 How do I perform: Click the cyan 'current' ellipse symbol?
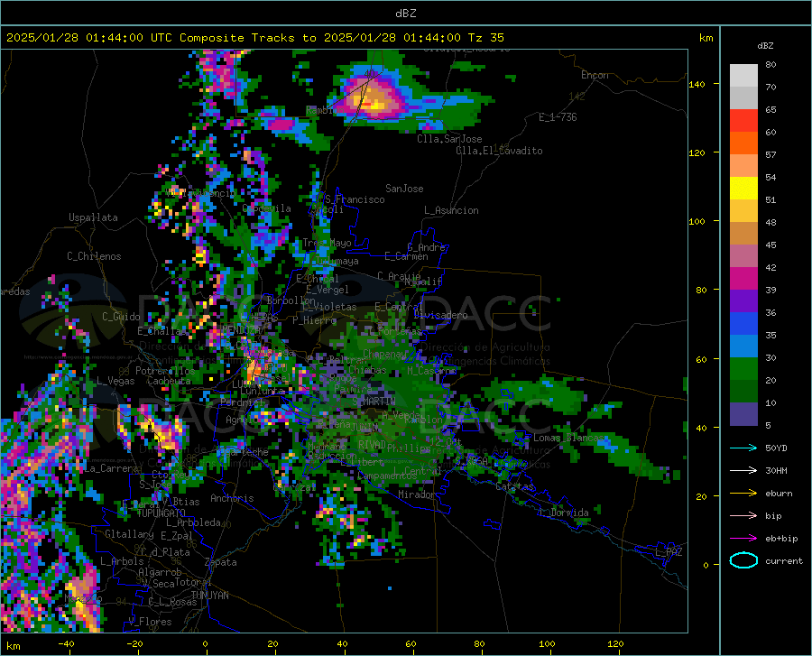pos(743,560)
